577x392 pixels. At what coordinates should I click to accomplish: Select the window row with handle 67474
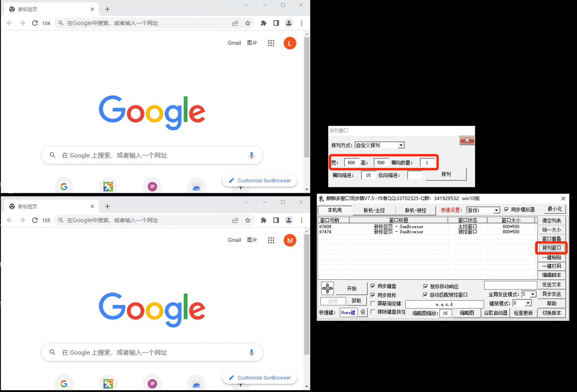pos(427,232)
